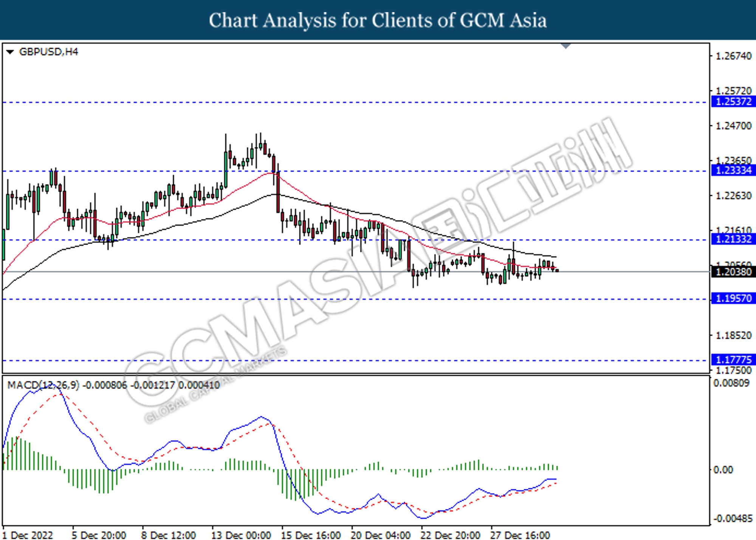The height and width of the screenshot is (540, 756).
Task: Click the GBPUSD,H4 chart title text
Action: (x=48, y=52)
